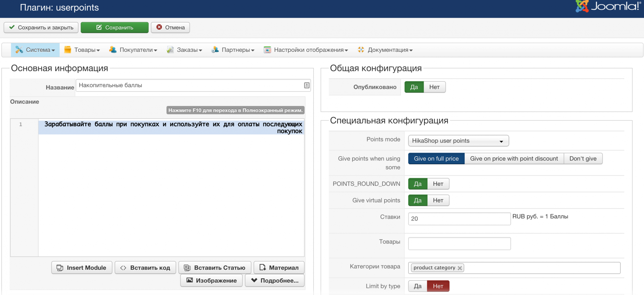644x295 pixels.
Task: Click the Joomla logo icon
Action: 582,6
